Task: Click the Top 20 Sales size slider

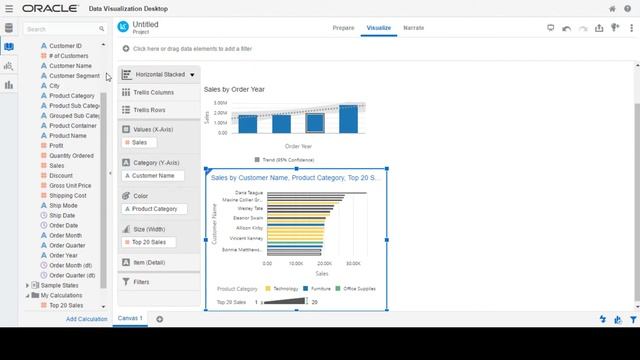Action: (284, 302)
